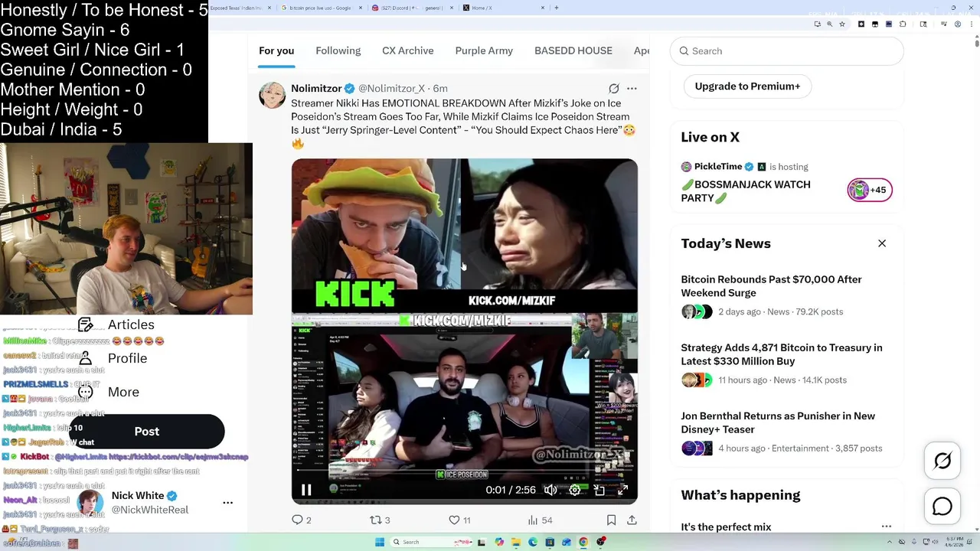Open a new browser tab
This screenshot has width=980, height=551.
pyautogui.click(x=556, y=8)
